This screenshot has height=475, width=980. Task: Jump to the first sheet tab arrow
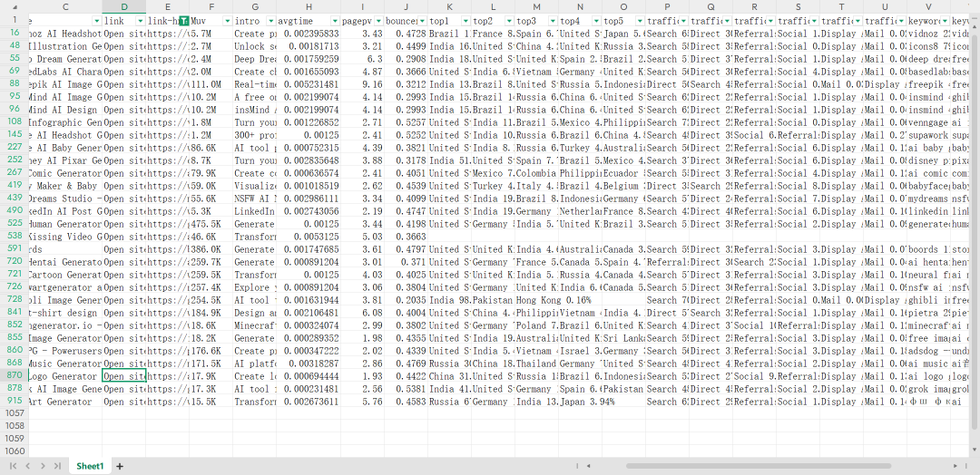13,466
